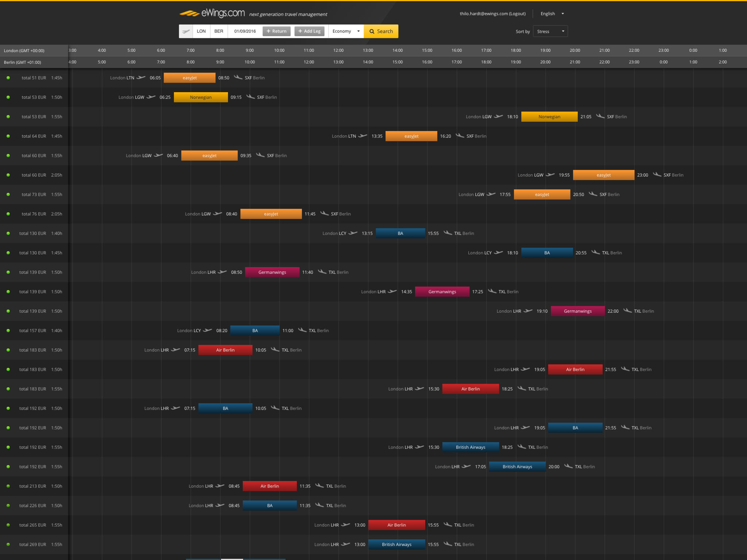This screenshot has width=747, height=560.
Task: Click green status dot for total 51 EUR
Action: 8,78
